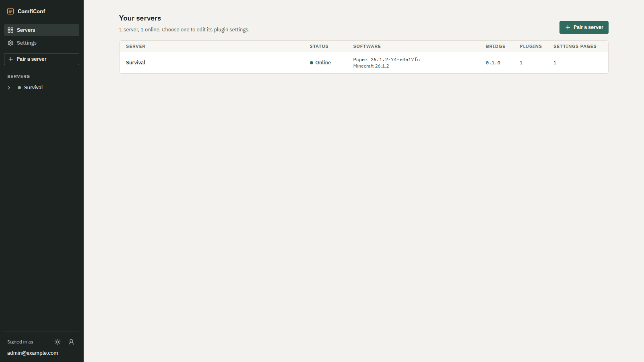
Task: Click the sidebar Pair a server button
Action: click(41, 59)
